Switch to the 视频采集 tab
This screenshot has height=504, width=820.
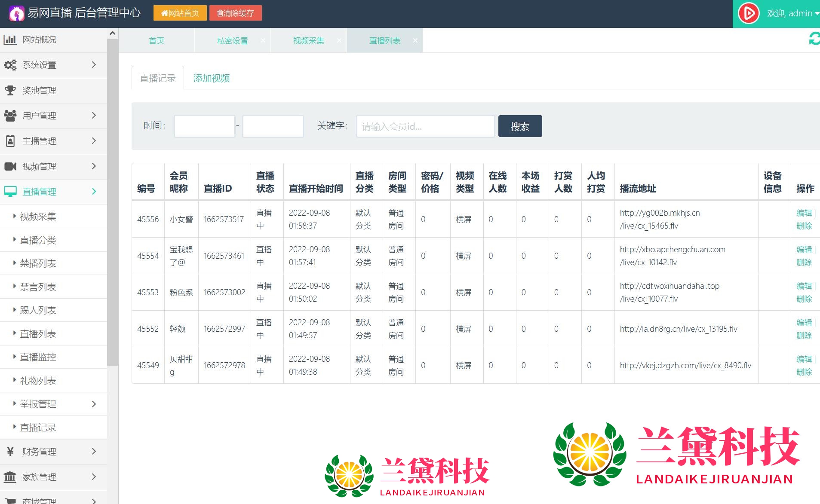coord(308,41)
